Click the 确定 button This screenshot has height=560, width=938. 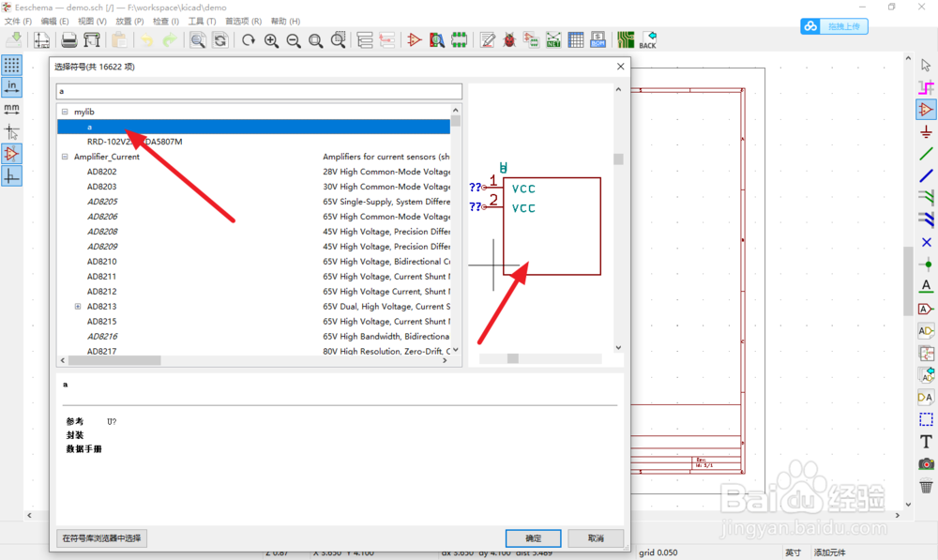[533, 537]
